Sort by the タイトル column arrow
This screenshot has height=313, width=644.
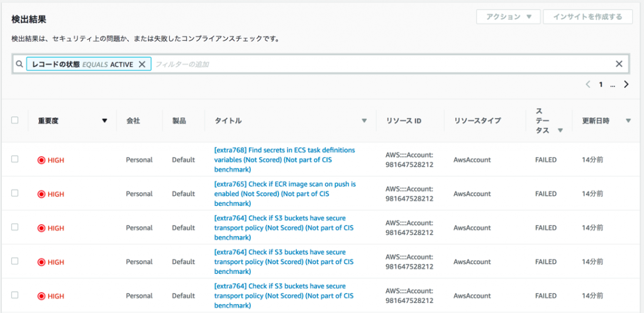point(364,121)
